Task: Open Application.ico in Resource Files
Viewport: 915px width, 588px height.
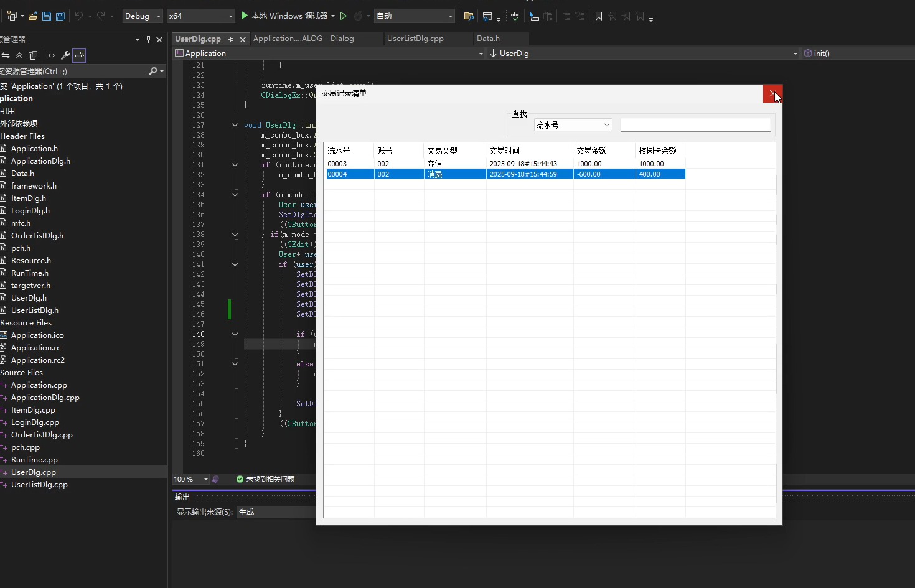Action: [x=37, y=335]
